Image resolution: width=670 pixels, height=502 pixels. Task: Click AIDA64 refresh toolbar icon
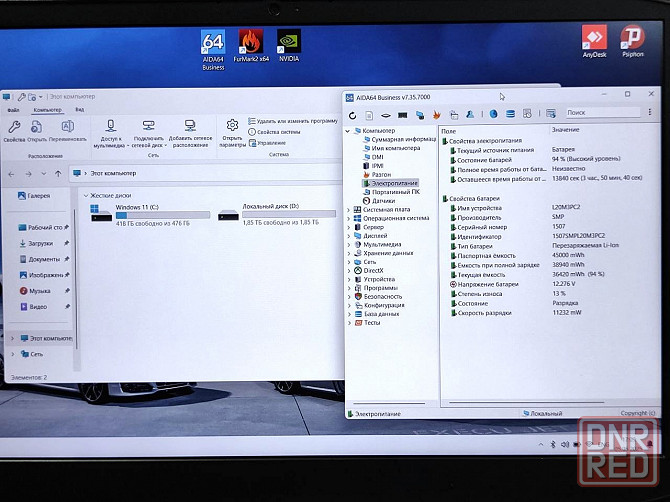tap(353, 115)
